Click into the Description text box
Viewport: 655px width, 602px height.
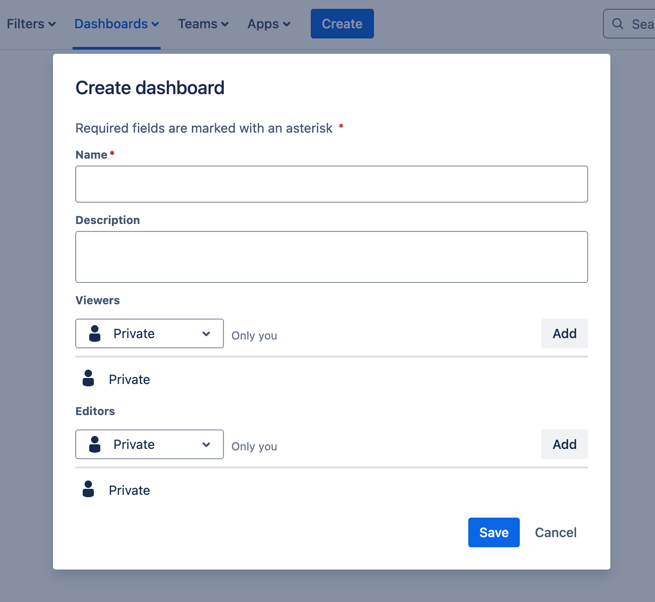coord(331,257)
